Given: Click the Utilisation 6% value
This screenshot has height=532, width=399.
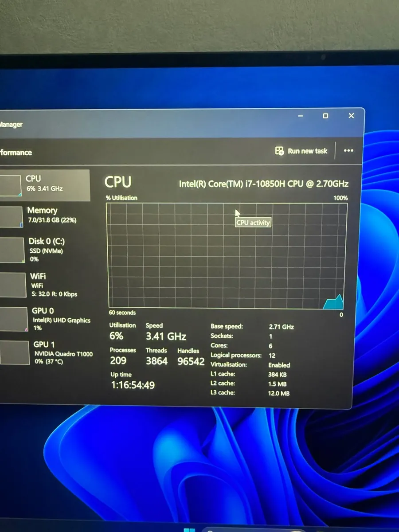Looking at the screenshot, I should coord(116,336).
